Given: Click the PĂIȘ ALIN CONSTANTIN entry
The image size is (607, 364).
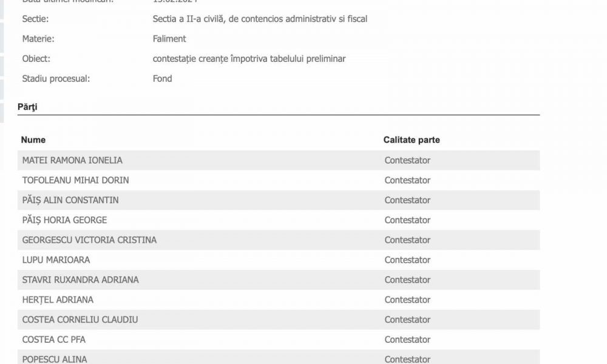Looking at the screenshot, I should pos(70,200).
